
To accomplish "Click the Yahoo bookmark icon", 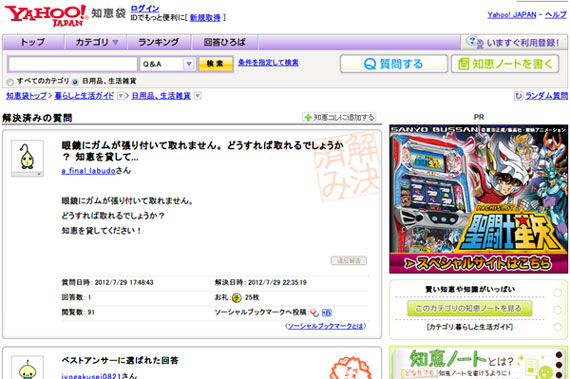I will click(314, 313).
